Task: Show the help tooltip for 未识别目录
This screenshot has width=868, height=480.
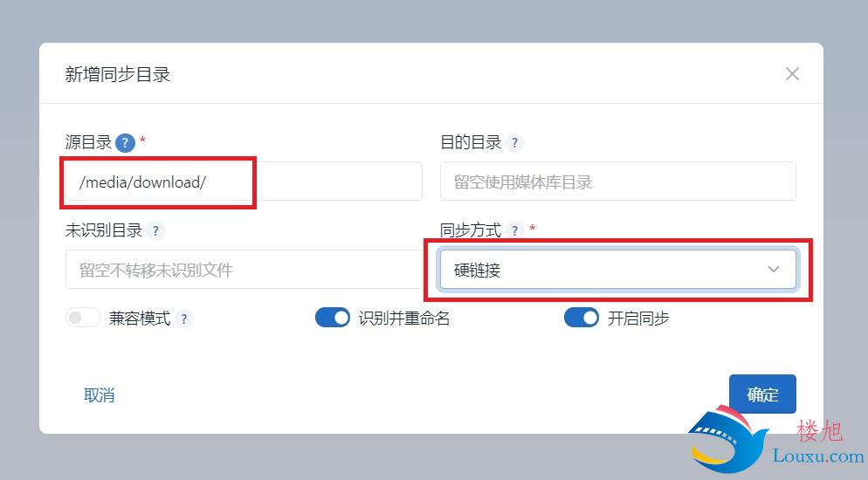Action: 155,230
